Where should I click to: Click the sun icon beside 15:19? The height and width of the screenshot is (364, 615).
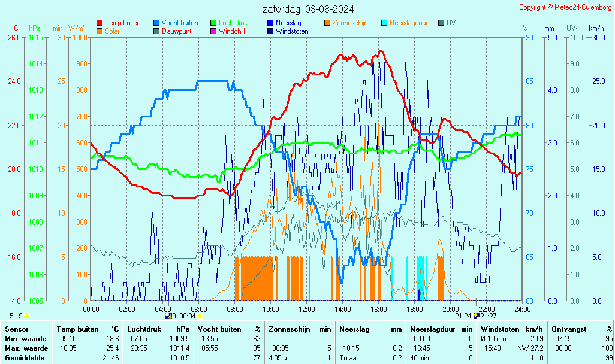click(27, 316)
